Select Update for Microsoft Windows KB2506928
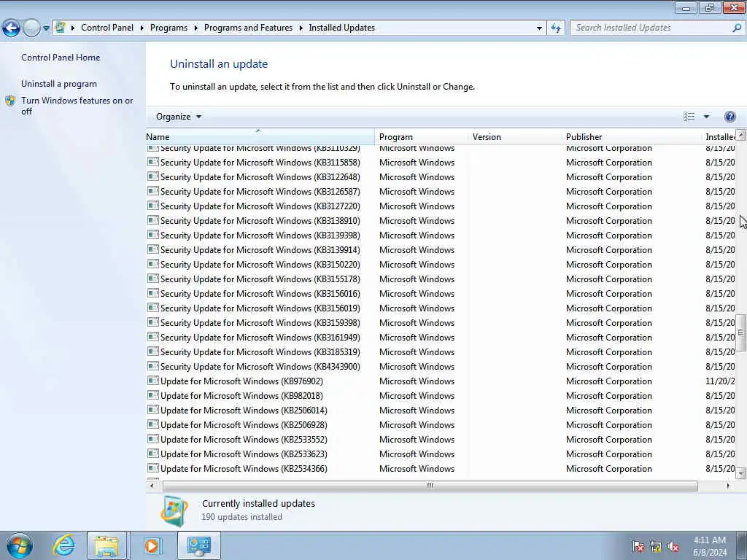Screen dimensions: 747x560 441,425
